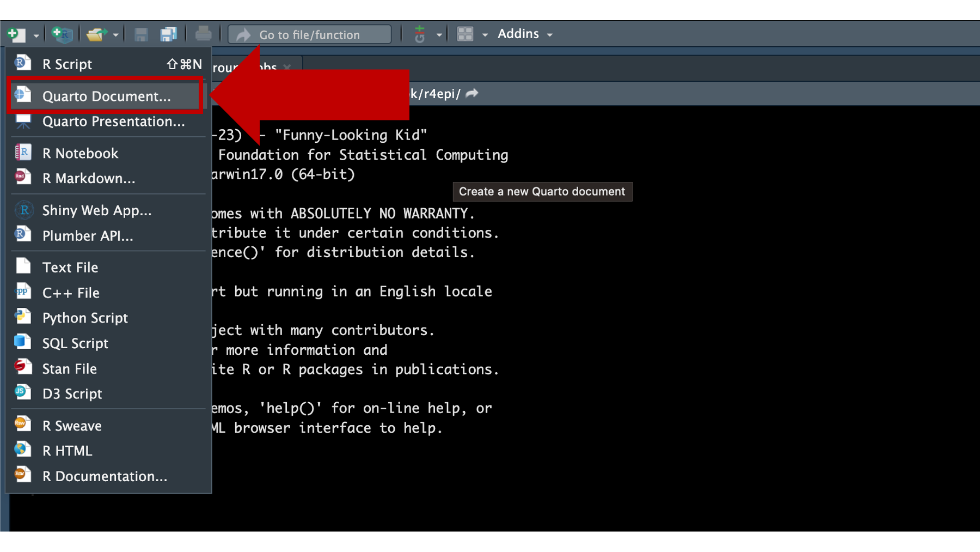Click the version control Git icon
This screenshot has width=980, height=552.
pyautogui.click(x=419, y=34)
